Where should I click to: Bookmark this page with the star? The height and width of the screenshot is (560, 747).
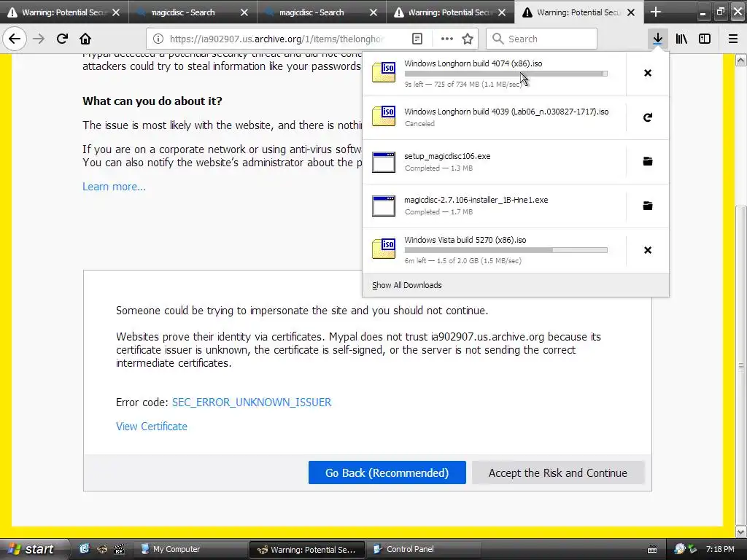468,39
